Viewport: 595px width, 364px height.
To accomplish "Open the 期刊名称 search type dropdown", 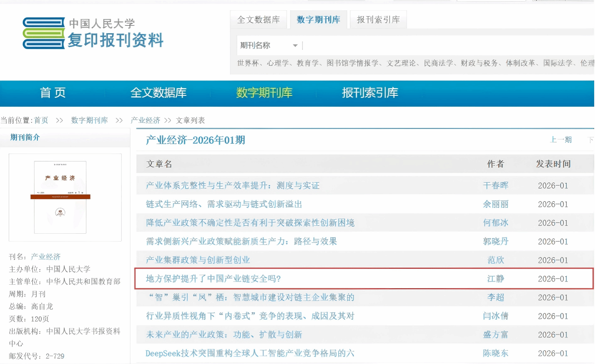I will click(x=268, y=45).
